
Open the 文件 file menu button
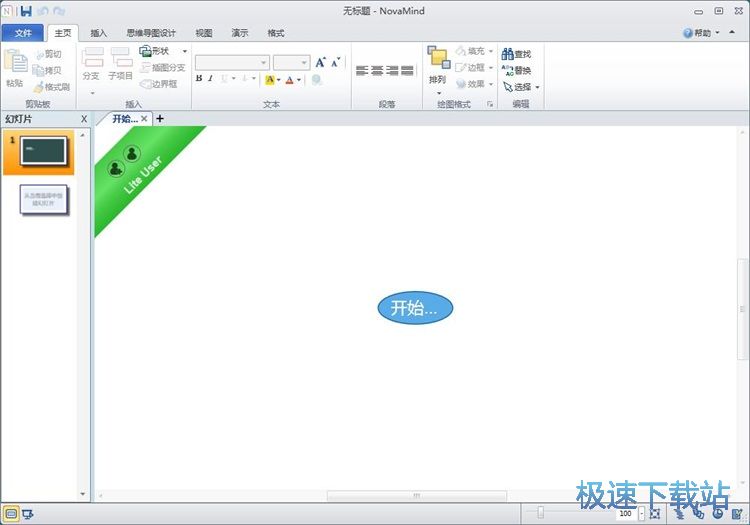(x=24, y=33)
